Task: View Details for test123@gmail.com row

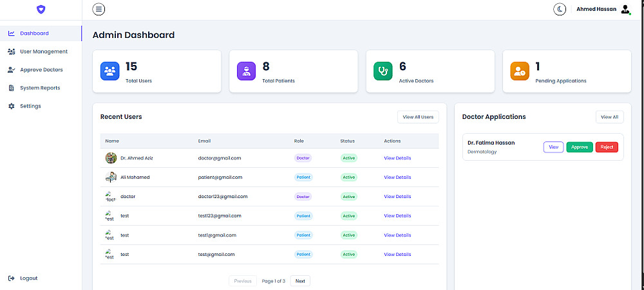Action: 397,216
